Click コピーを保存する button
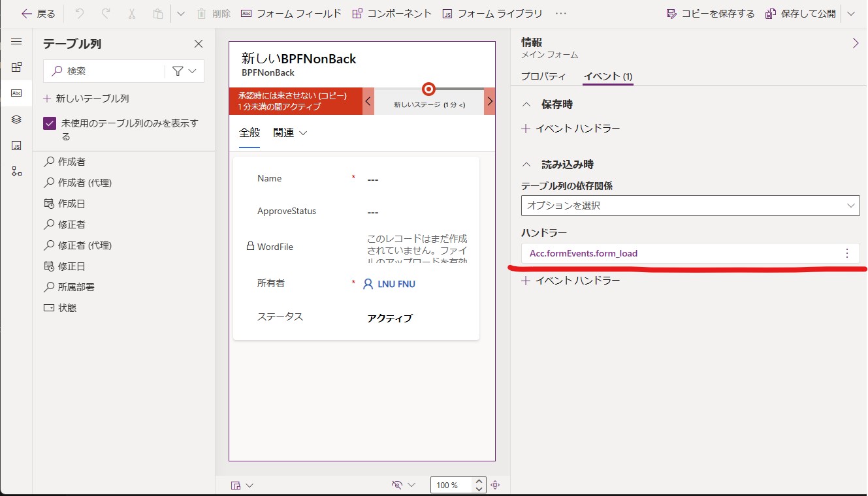 click(x=710, y=14)
